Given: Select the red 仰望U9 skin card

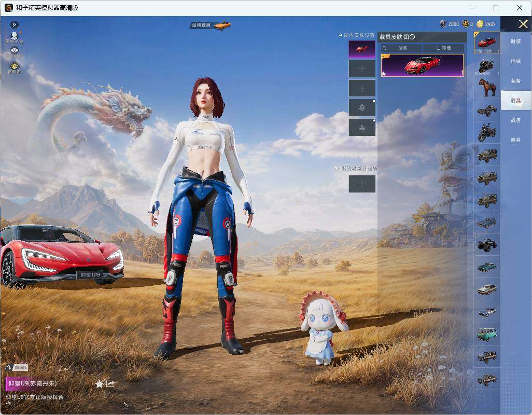Looking at the screenshot, I should coord(423,65).
